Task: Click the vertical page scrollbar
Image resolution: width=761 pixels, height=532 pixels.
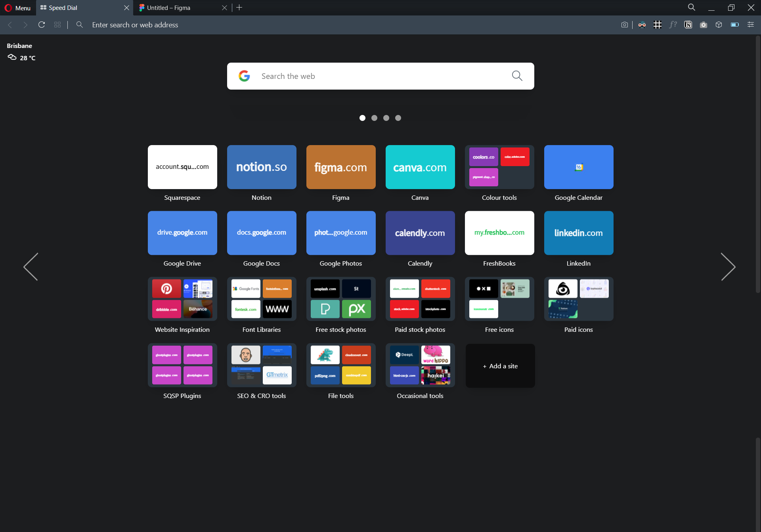Action: 757,165
